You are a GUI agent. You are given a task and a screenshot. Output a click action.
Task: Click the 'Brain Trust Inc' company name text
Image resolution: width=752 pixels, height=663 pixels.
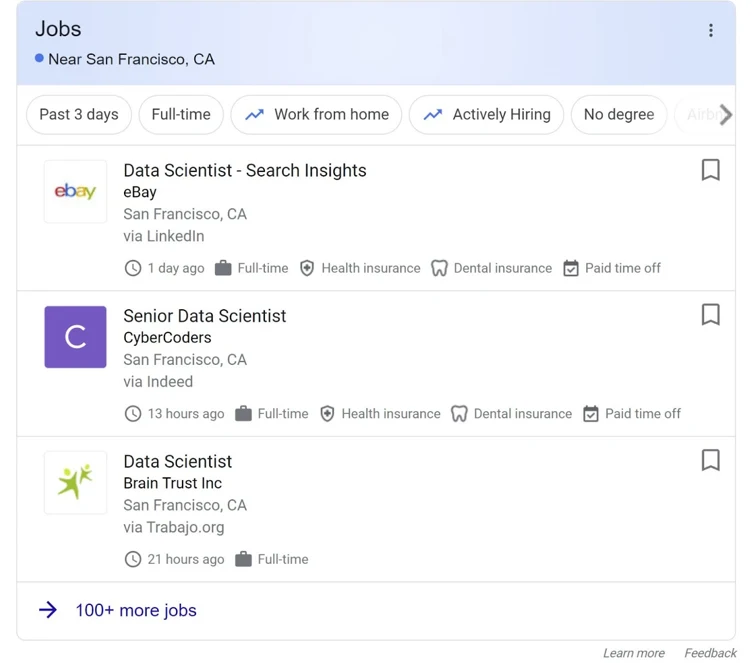pos(173,483)
